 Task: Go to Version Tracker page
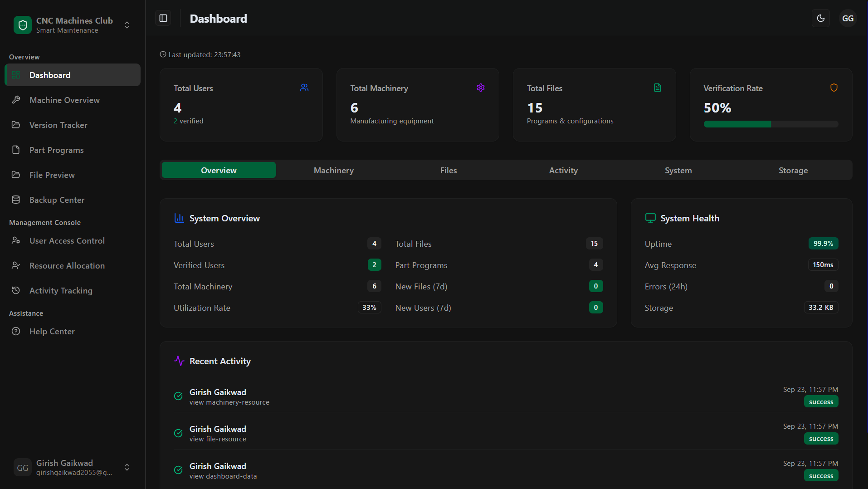point(59,125)
